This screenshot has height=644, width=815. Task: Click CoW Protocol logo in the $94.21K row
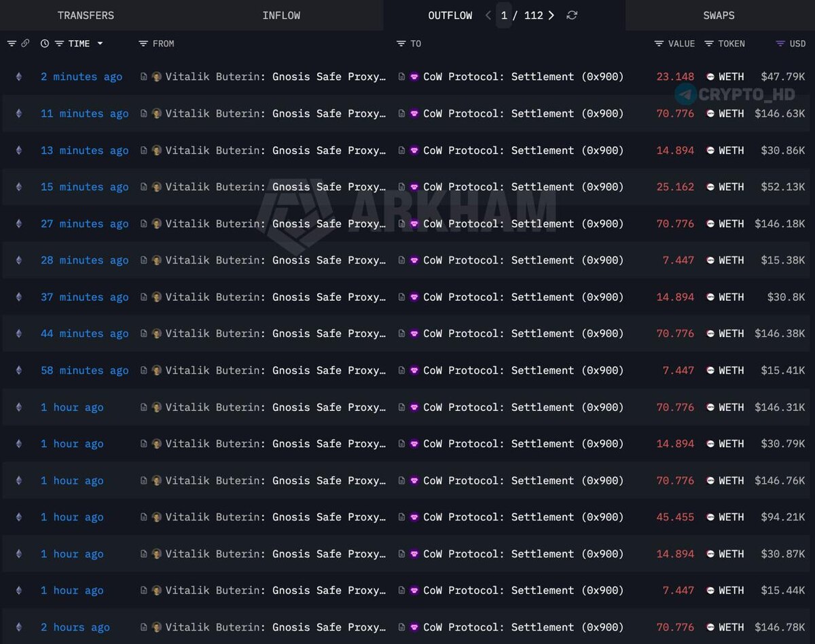(414, 517)
